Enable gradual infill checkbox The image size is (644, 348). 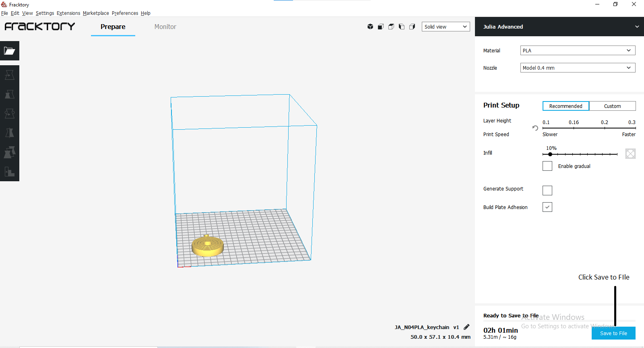(547, 166)
